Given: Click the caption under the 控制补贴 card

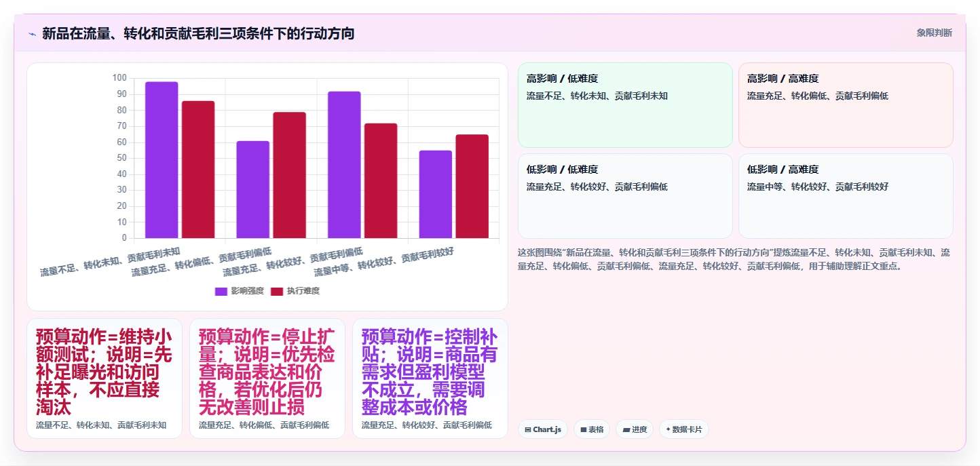Looking at the screenshot, I should tap(427, 425).
